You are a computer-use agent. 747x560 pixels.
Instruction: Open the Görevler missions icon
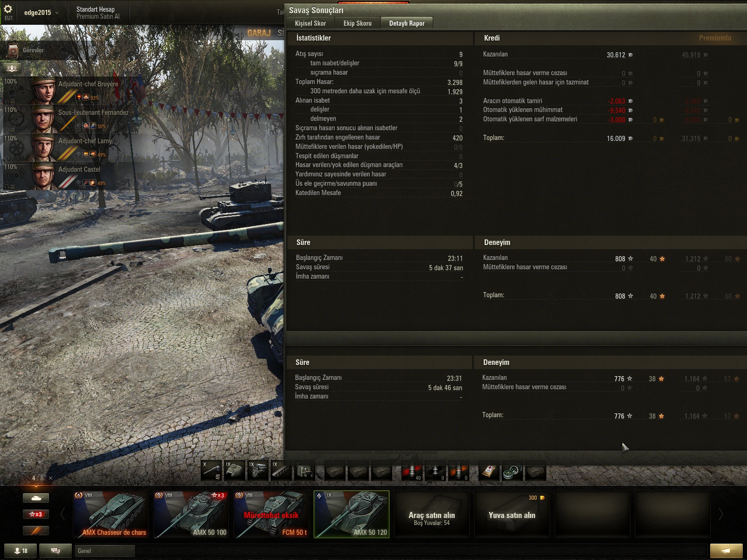click(13, 50)
